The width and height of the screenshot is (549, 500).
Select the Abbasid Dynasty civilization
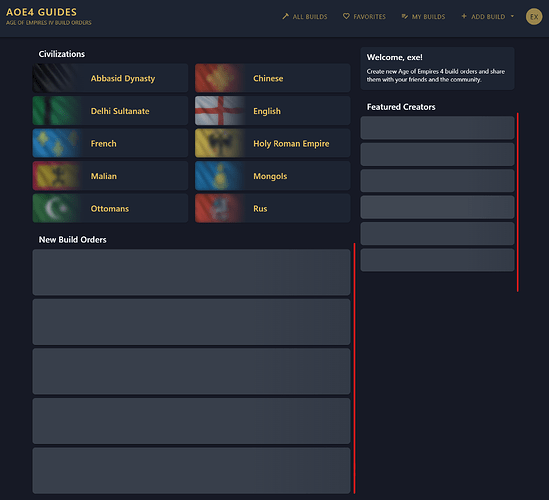(x=110, y=78)
